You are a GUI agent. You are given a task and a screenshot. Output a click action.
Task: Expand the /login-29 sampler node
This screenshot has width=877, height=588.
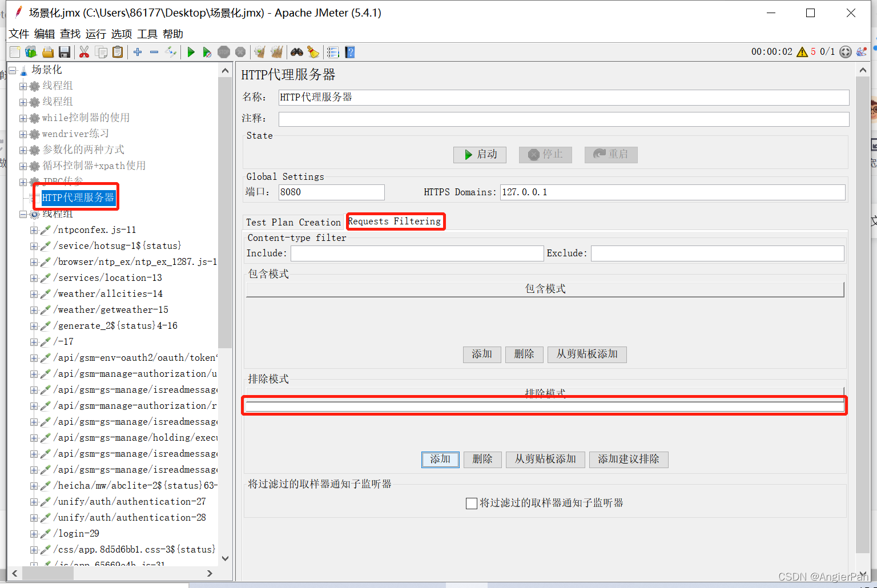click(x=34, y=534)
